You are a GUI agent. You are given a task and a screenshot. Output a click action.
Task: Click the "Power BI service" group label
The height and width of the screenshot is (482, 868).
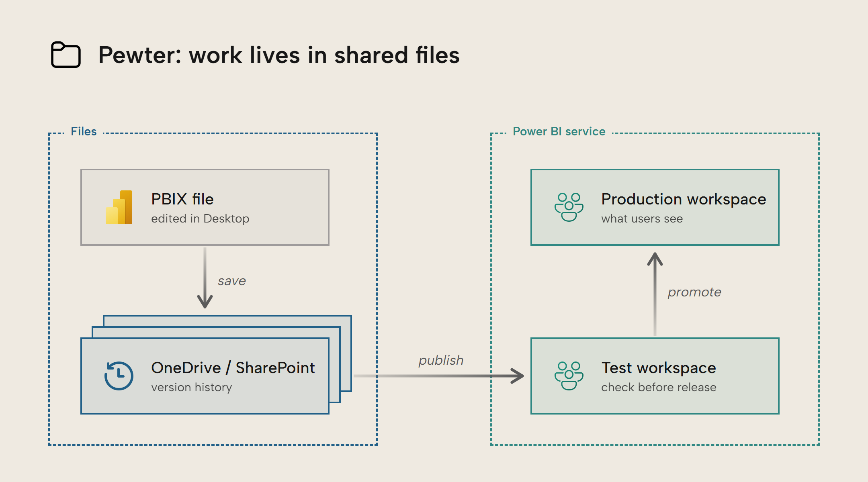point(559,131)
